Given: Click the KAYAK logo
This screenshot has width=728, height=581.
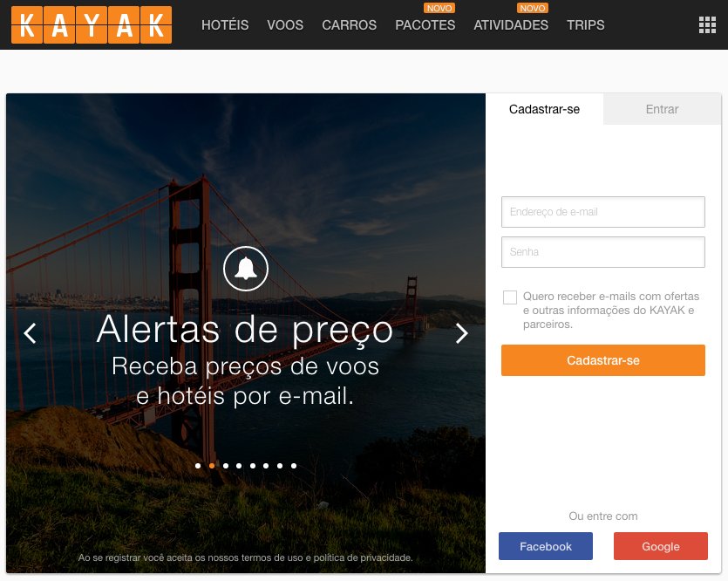Looking at the screenshot, I should (91, 25).
